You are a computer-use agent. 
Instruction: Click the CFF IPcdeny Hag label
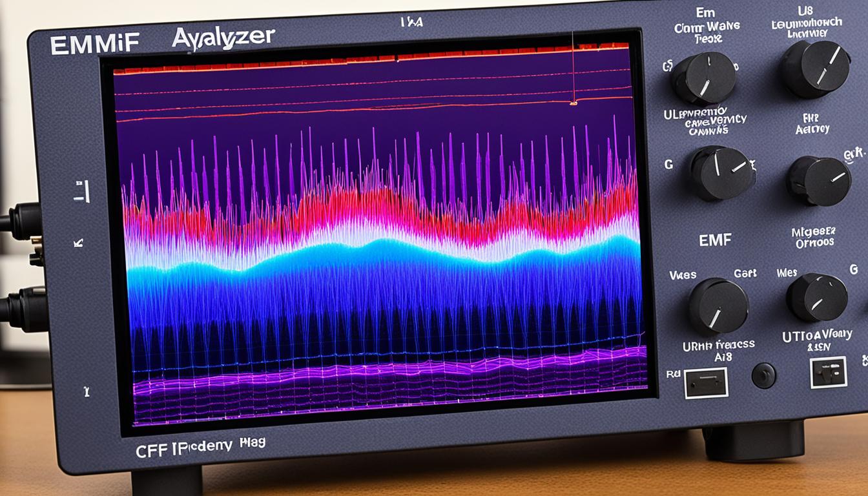200,446
